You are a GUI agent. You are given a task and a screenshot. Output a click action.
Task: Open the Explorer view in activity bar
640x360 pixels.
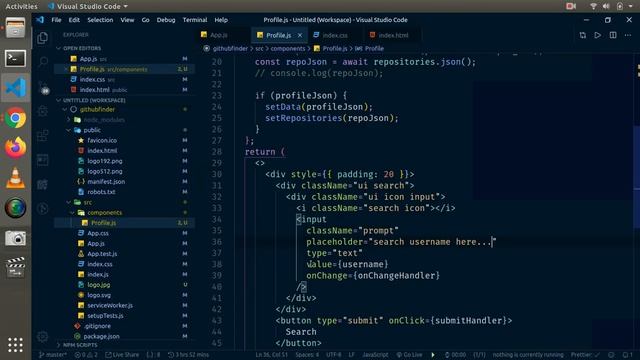[x=42, y=38]
